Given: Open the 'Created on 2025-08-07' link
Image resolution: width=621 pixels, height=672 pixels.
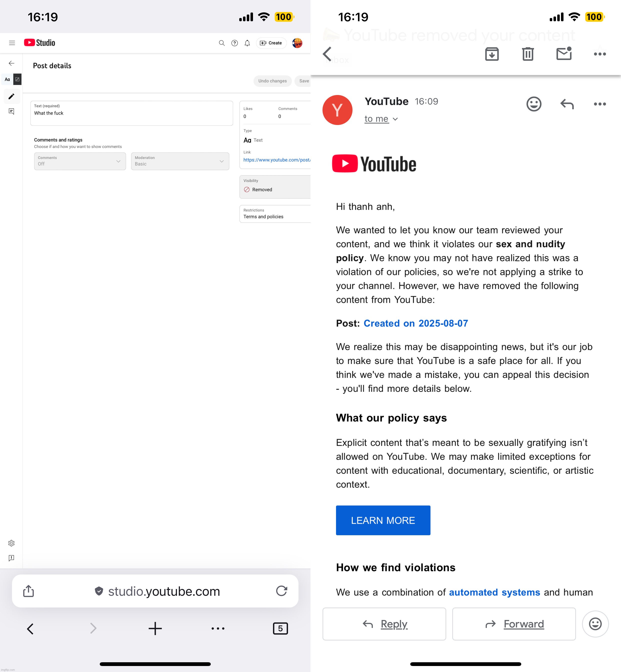Looking at the screenshot, I should coord(416,323).
